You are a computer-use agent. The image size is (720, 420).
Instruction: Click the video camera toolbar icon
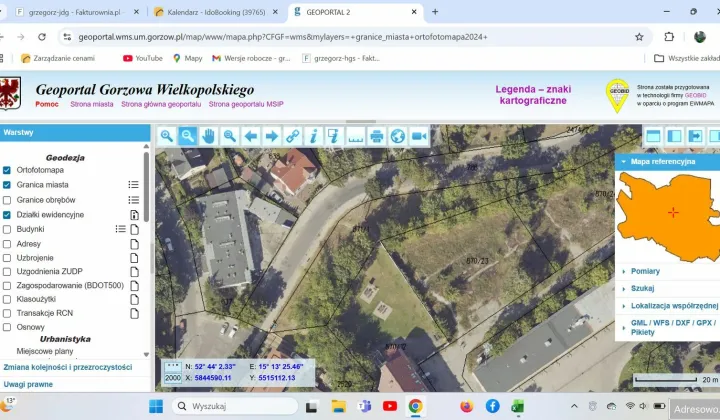(x=419, y=136)
